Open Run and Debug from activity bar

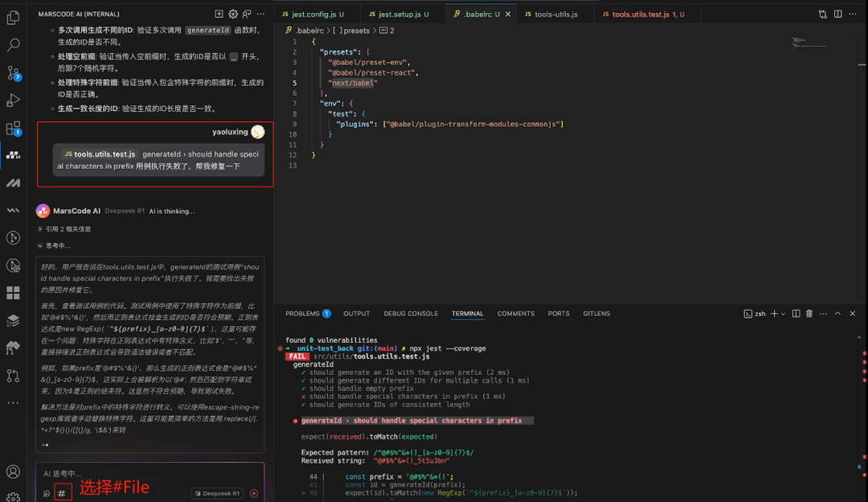pos(12,99)
